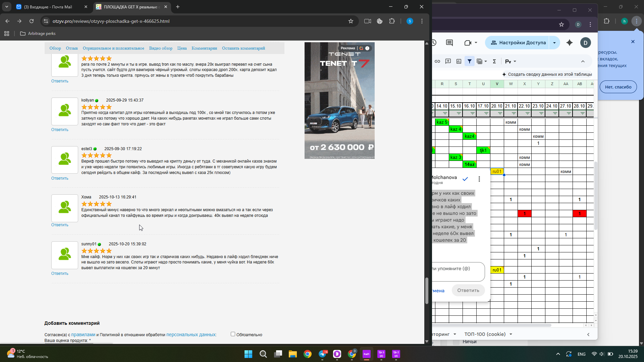644x362 pixels.
Task: Toggle the filter icon in Sheets toolbar
Action: point(470,61)
